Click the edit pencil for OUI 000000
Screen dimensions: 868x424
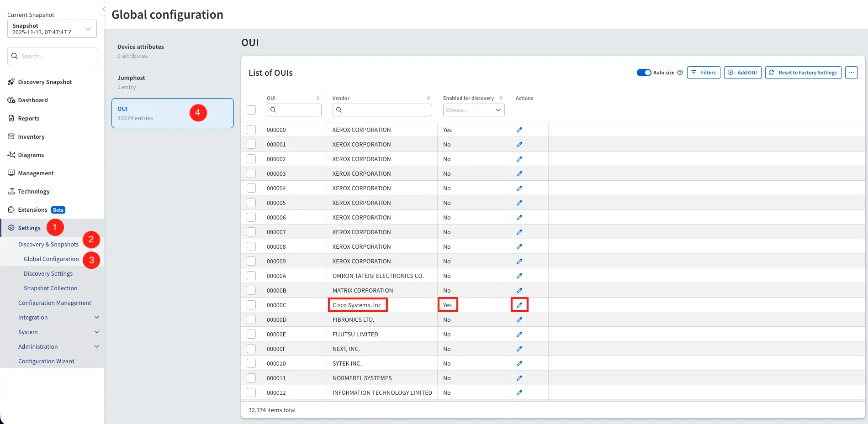(519, 130)
